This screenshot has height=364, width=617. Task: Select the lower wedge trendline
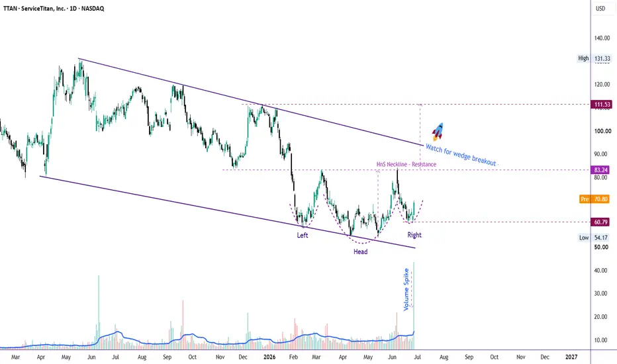(x=228, y=212)
